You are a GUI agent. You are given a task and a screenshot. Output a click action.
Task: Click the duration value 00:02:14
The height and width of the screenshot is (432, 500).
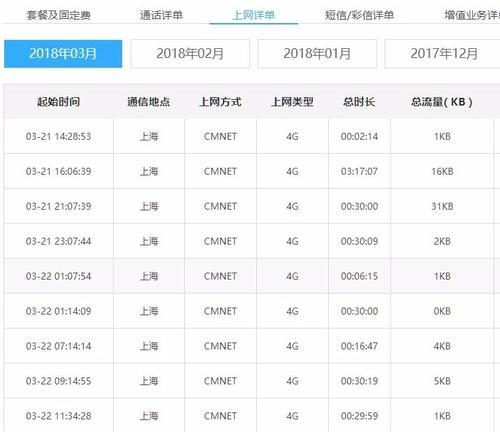coord(359,136)
